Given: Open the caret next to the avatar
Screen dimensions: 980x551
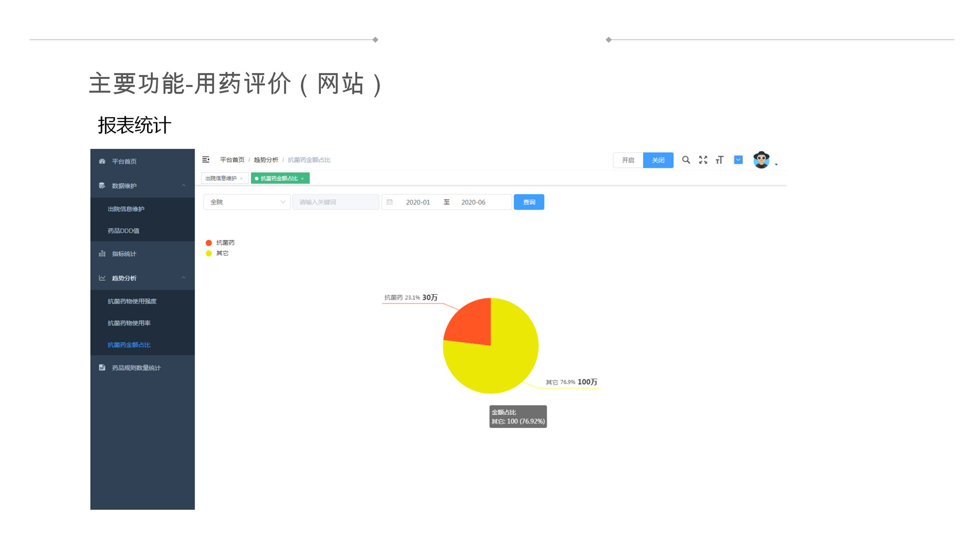Looking at the screenshot, I should pos(776,165).
